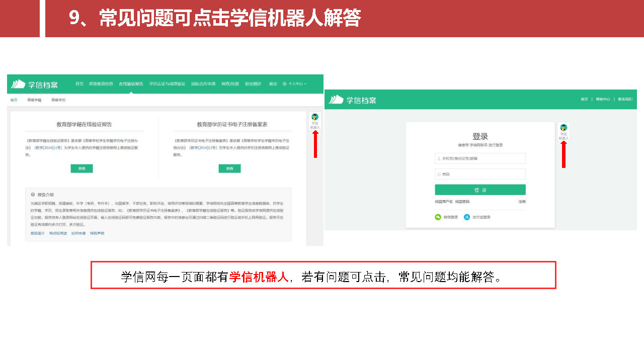Click the 手机号/身份证号/邮箱 input field
The image size is (644, 362).
coord(480,158)
